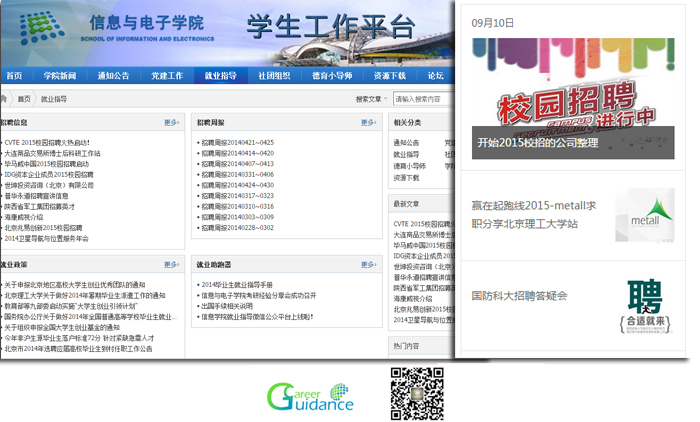700x422 pixels.
Task: Open the 国防科大招聘答疑会 article
Action: 519,296
